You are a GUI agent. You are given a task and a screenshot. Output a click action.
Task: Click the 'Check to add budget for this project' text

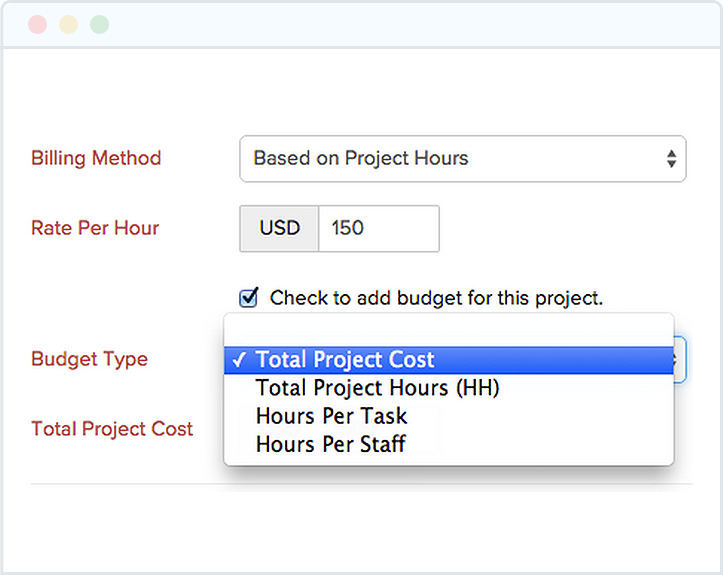436,298
